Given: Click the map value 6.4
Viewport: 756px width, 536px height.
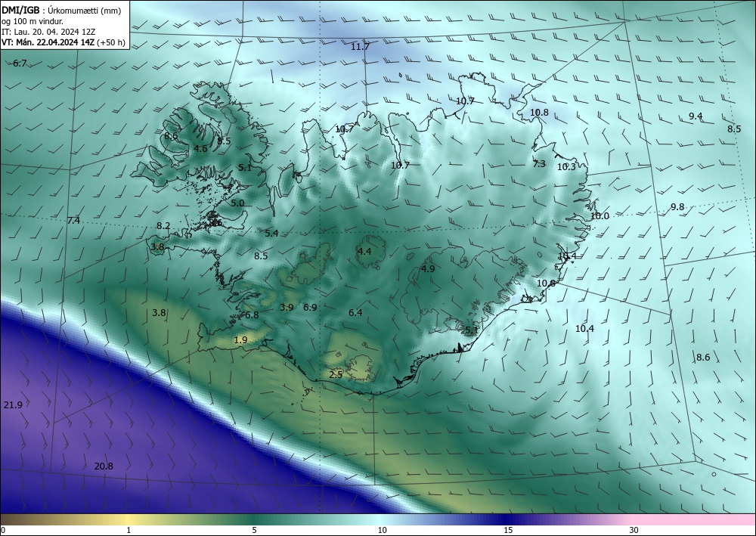Looking at the screenshot, I should pyautogui.click(x=355, y=313).
